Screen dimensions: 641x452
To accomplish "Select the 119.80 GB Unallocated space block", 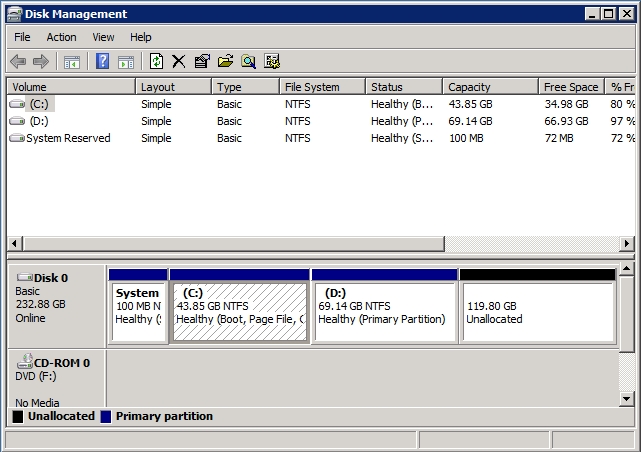I will (x=538, y=306).
